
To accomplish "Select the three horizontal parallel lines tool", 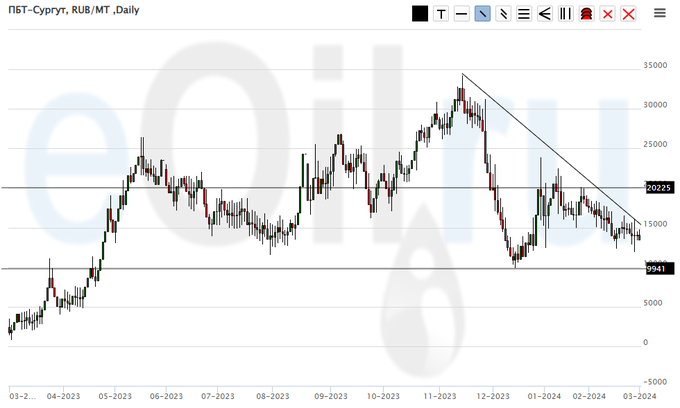I will pos(523,14).
